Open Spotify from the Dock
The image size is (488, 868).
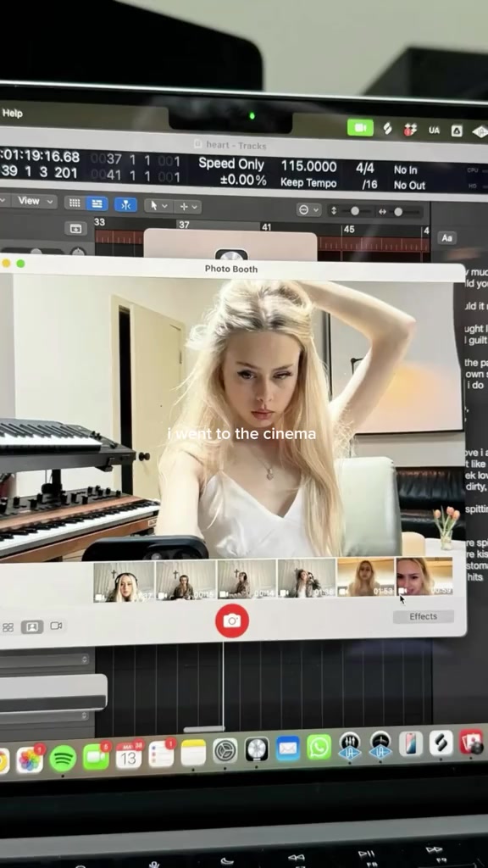click(x=63, y=759)
